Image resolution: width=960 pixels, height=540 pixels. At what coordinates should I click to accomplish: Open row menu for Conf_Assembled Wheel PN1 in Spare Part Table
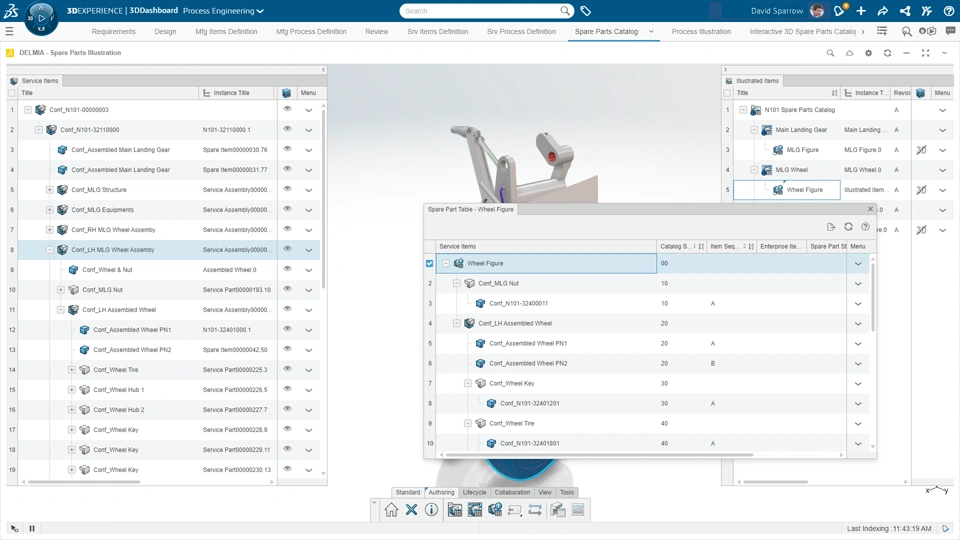point(858,343)
